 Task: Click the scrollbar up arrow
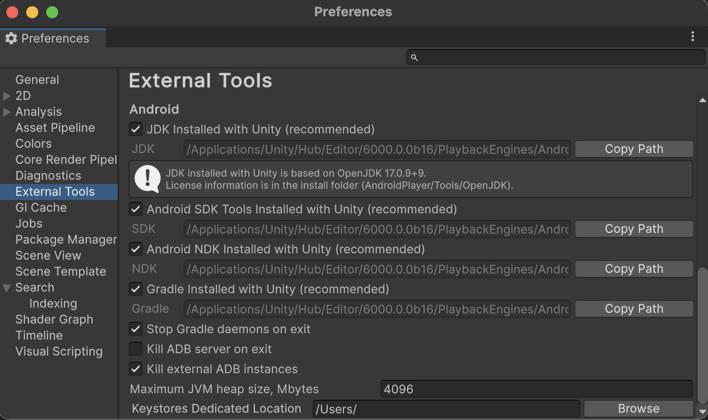coord(702,101)
